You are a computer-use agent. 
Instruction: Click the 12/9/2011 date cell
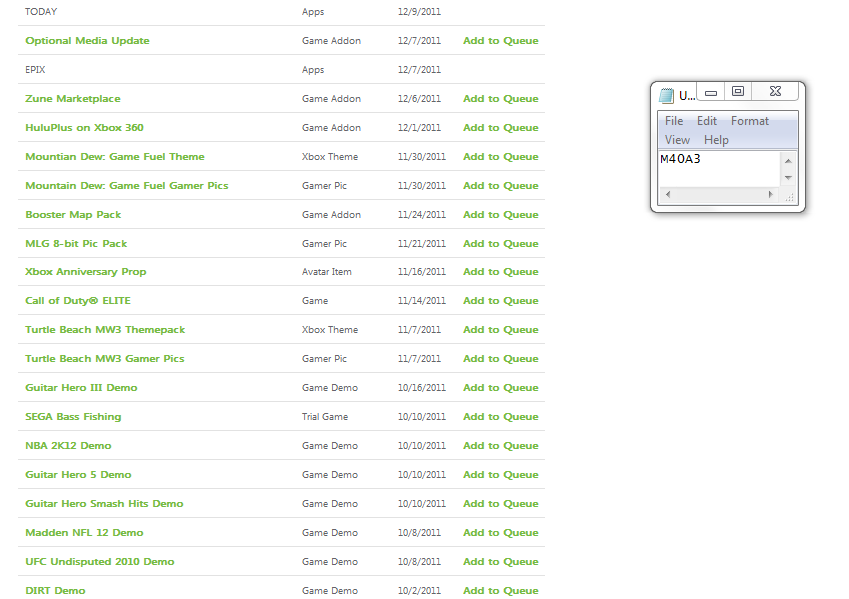pyautogui.click(x=419, y=12)
